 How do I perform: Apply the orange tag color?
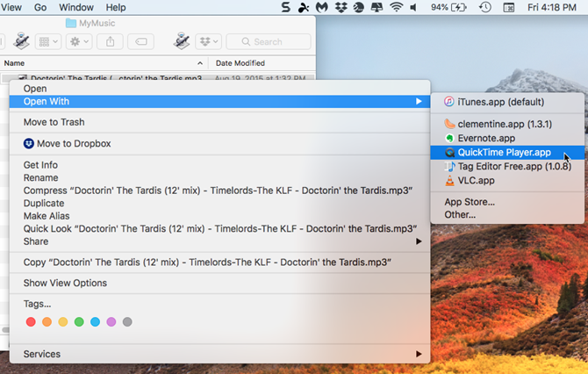(47, 321)
